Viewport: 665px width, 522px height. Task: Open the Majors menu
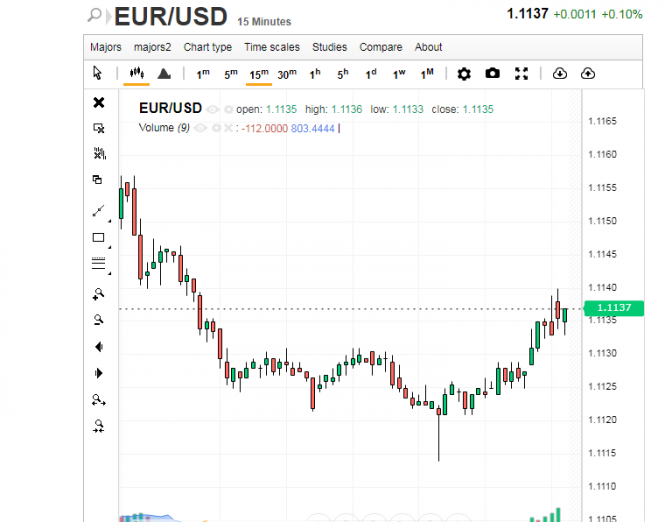coord(106,47)
